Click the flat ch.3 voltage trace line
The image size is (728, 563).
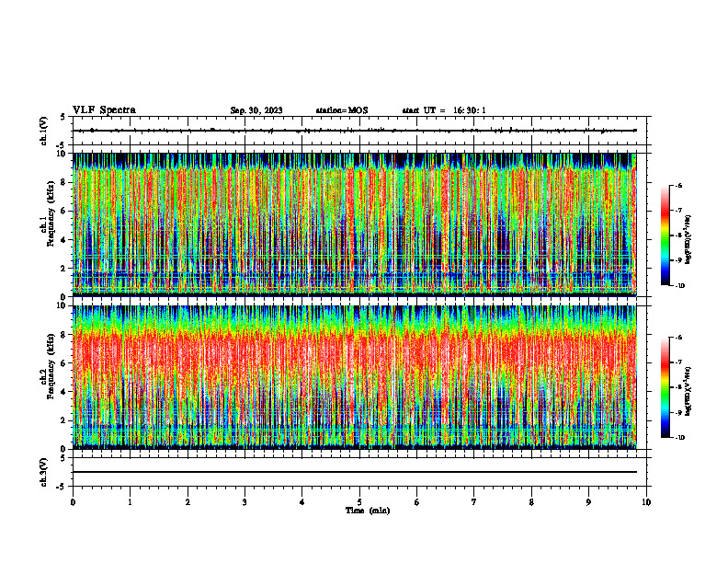pos(355,472)
